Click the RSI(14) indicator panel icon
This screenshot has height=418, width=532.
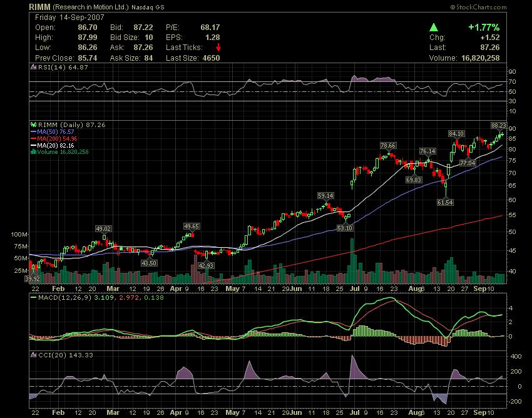33,67
